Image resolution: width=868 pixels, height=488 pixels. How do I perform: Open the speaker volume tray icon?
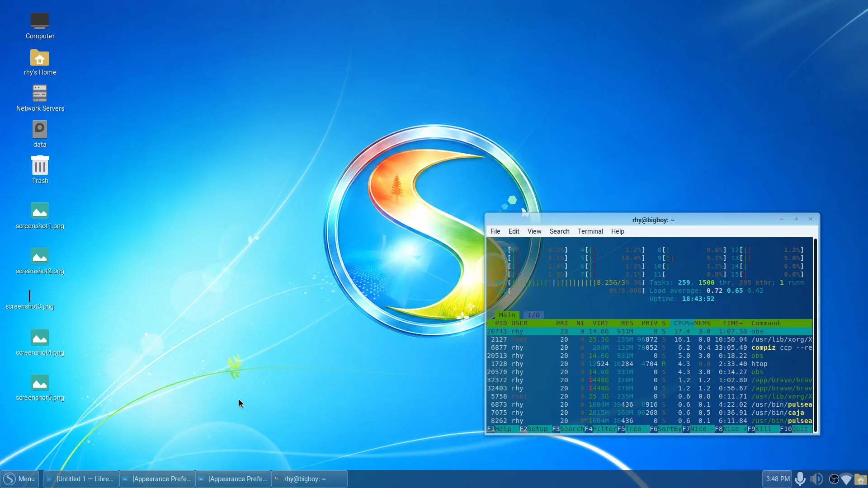click(816, 479)
